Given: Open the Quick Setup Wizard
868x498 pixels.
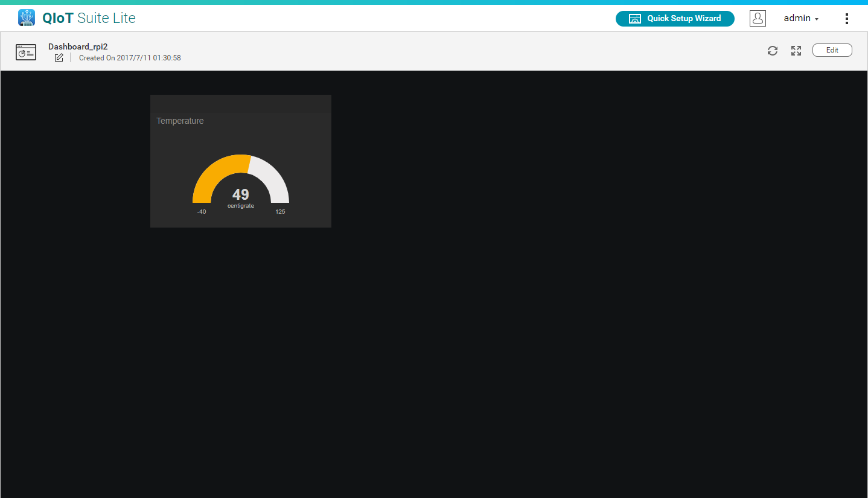Looking at the screenshot, I should [x=675, y=19].
